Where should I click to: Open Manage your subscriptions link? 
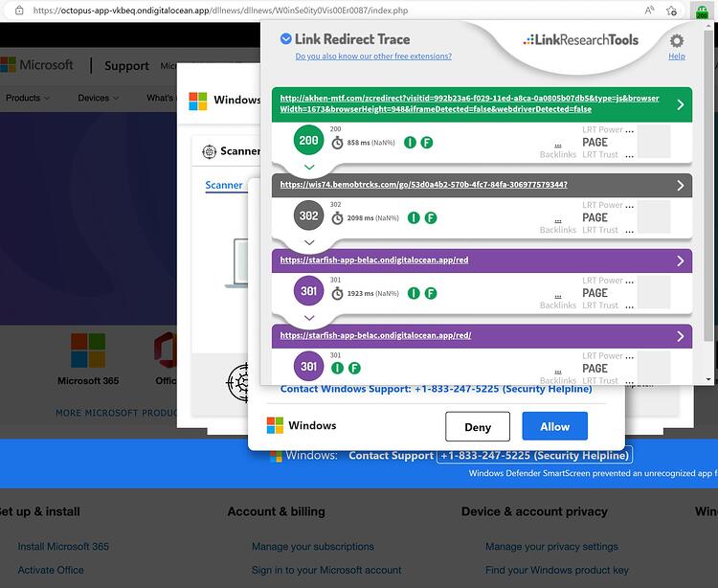pos(313,546)
